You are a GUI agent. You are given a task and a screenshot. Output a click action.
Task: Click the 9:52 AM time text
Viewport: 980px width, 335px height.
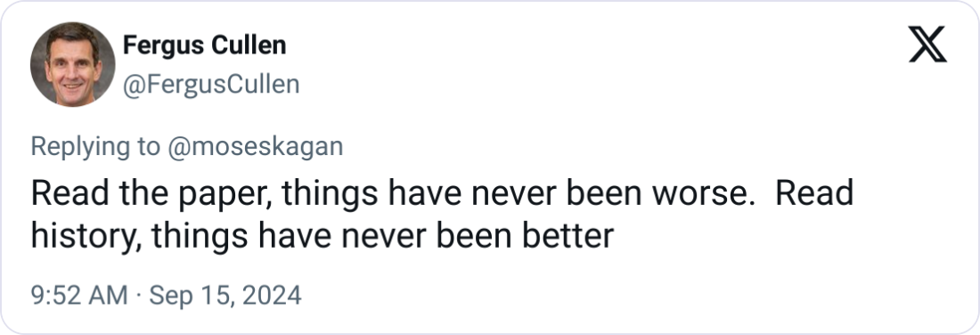79,295
